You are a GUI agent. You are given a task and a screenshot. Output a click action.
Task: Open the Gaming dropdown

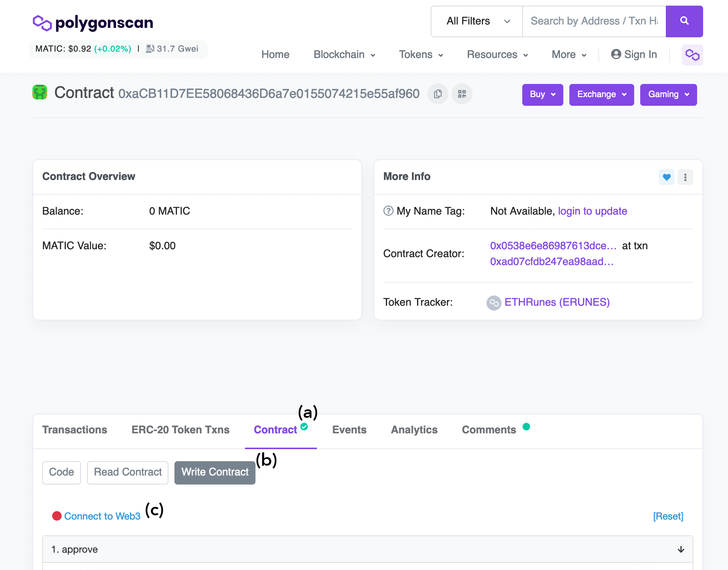668,94
